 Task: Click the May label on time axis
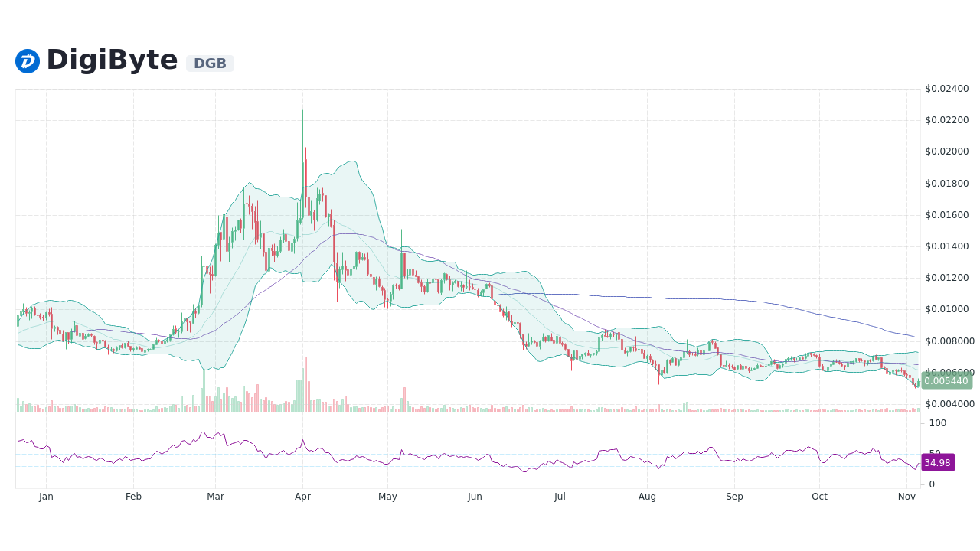coord(387,497)
